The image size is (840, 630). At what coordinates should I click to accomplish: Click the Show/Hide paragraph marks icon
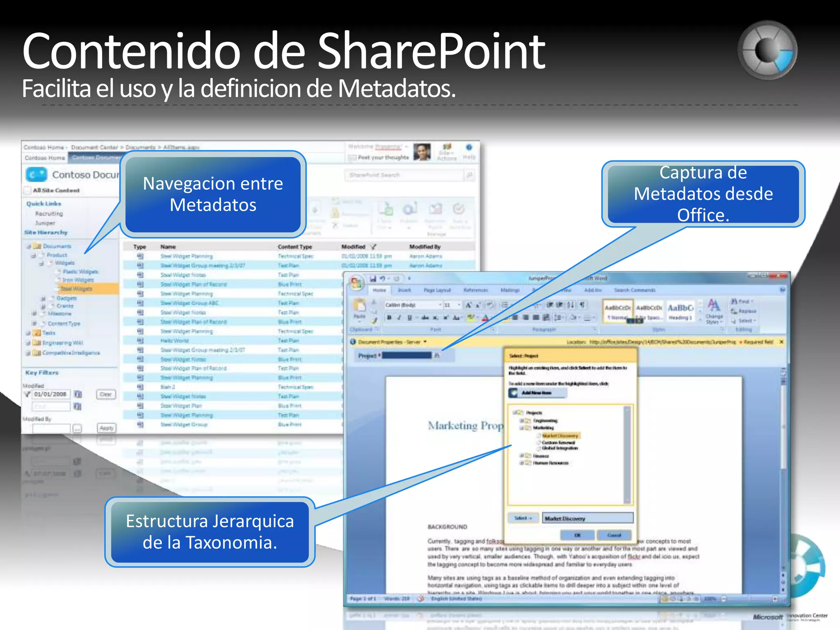(582, 304)
